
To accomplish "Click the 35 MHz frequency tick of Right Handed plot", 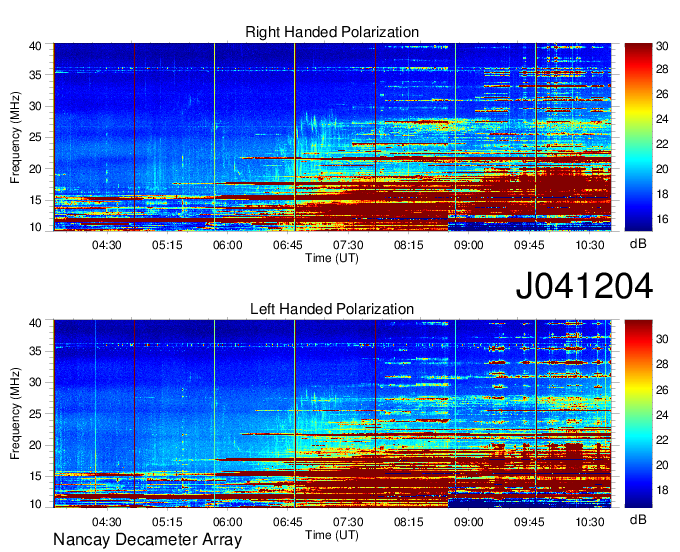I will [35, 75].
